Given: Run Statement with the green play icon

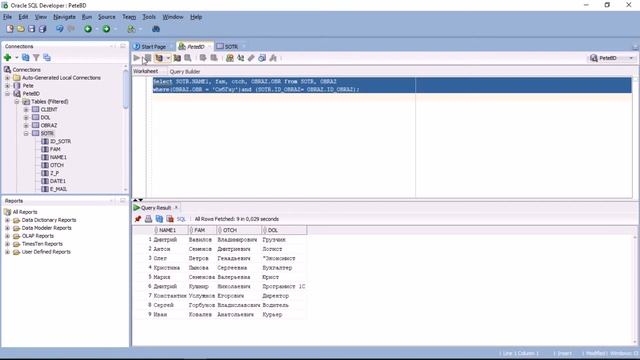Looking at the screenshot, I should (x=137, y=58).
